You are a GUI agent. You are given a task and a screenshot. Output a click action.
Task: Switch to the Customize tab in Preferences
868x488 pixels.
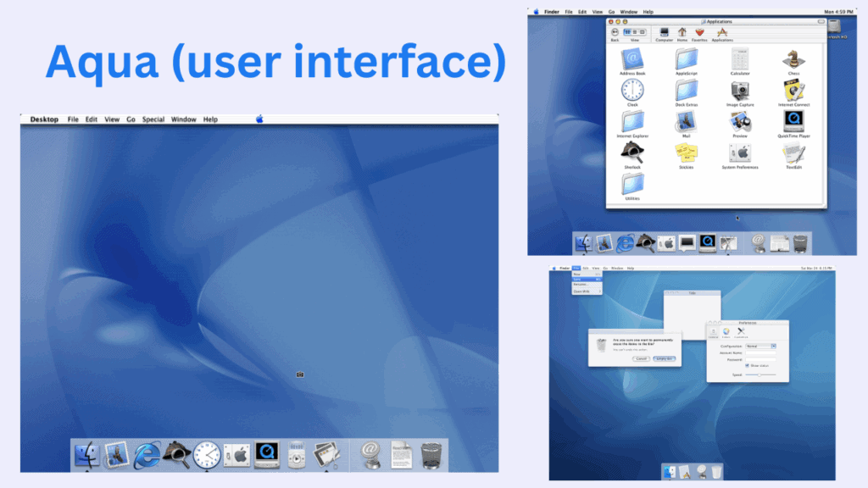coord(739,332)
